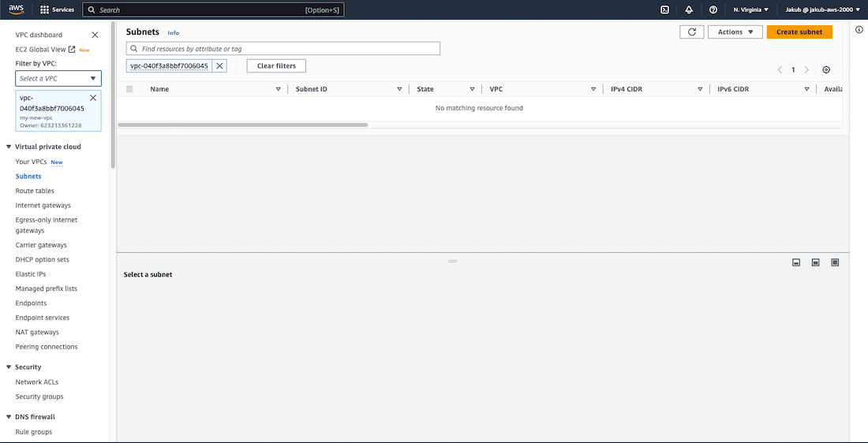The height and width of the screenshot is (443, 868).
Task: Open the CloudShell terminal icon
Action: [665, 9]
